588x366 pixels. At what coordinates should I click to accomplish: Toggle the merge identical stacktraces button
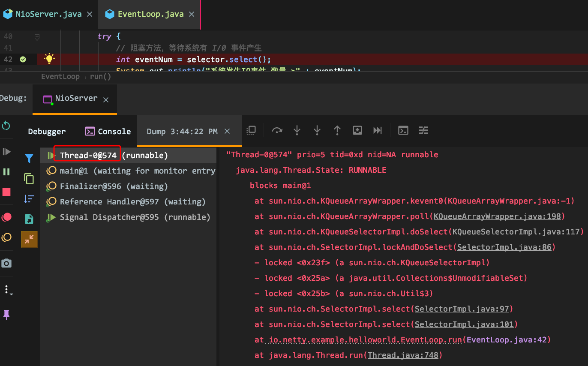tap(29, 239)
